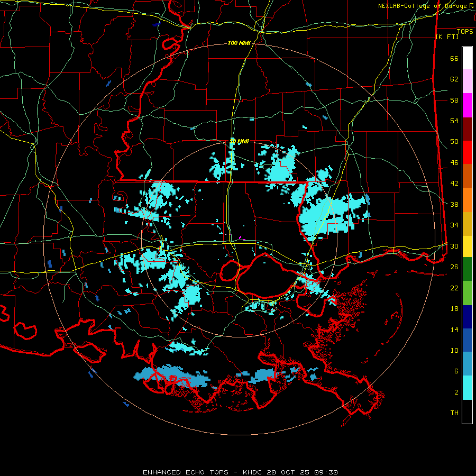
Task: Click the '100 NMI' range ring label
Action: tap(239, 43)
